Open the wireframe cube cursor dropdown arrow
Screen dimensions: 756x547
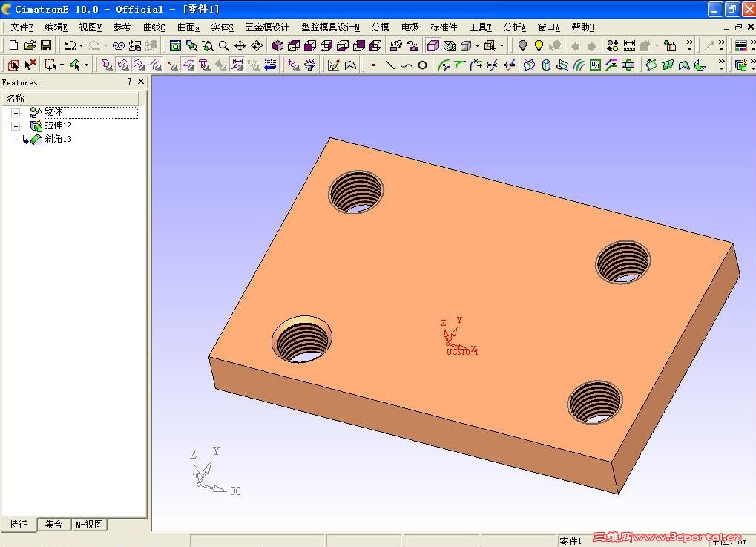coord(502,46)
